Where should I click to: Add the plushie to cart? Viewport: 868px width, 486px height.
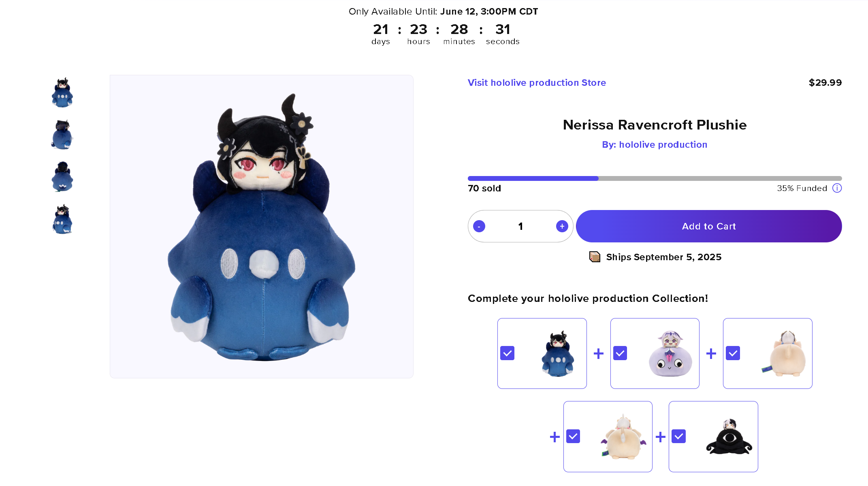709,226
